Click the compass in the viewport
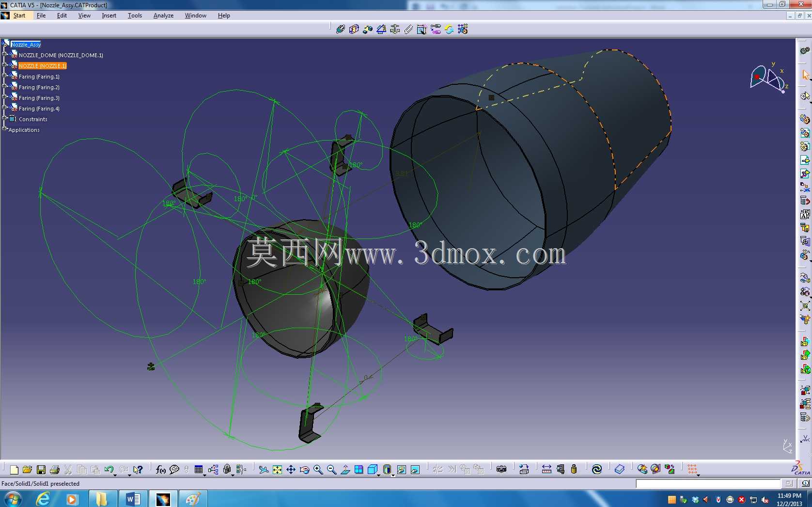The height and width of the screenshot is (507, 812). pos(769,78)
